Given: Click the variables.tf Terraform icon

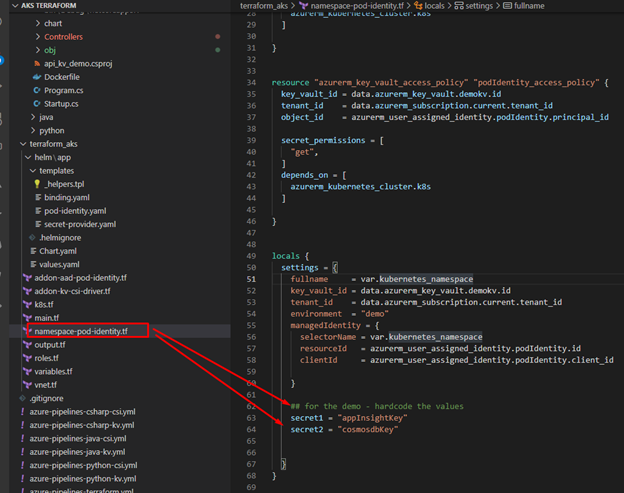Looking at the screenshot, I should (x=27, y=372).
